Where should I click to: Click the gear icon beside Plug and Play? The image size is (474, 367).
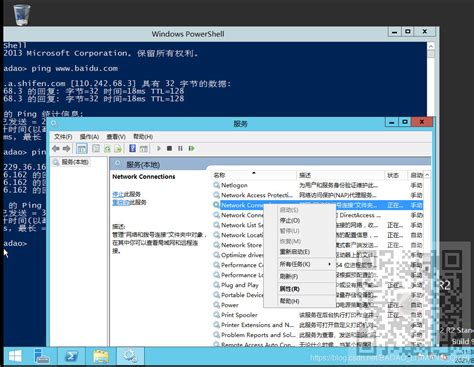coord(216,285)
